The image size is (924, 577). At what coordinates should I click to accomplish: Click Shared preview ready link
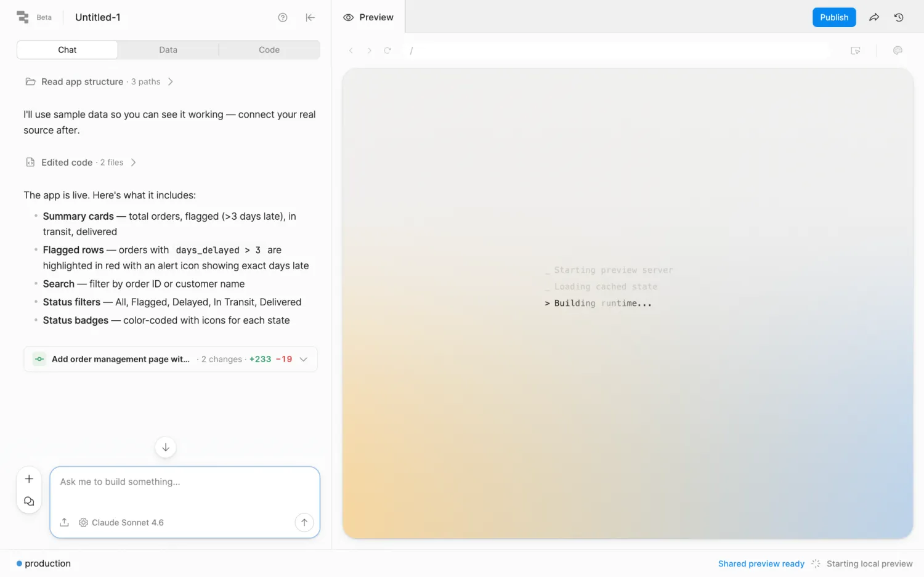761,563
